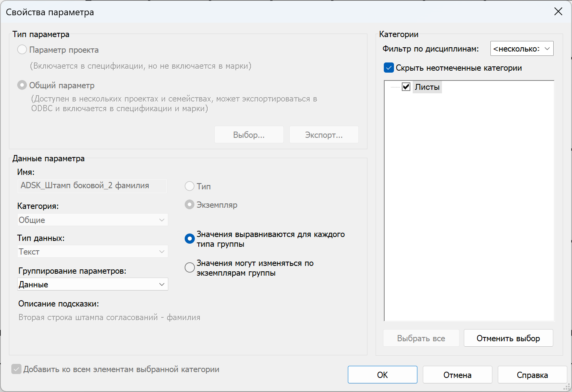Toggle Добавить ко всем элементам checkbox

pyautogui.click(x=16, y=369)
